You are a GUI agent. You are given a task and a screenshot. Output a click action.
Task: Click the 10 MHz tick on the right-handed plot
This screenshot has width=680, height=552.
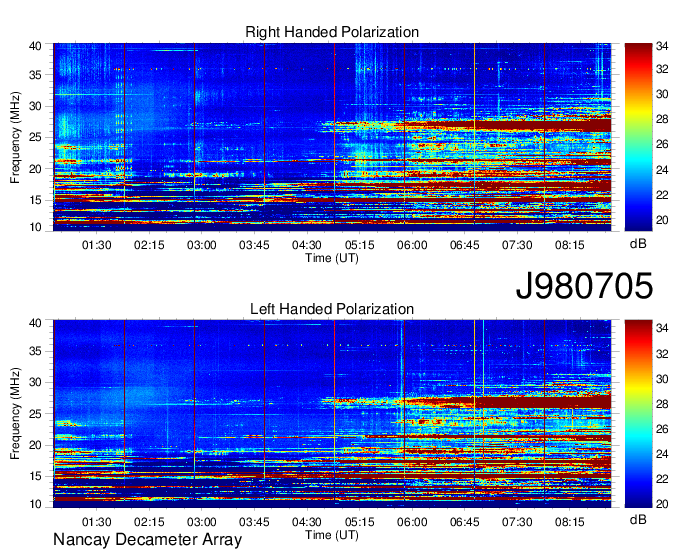click(x=35, y=227)
